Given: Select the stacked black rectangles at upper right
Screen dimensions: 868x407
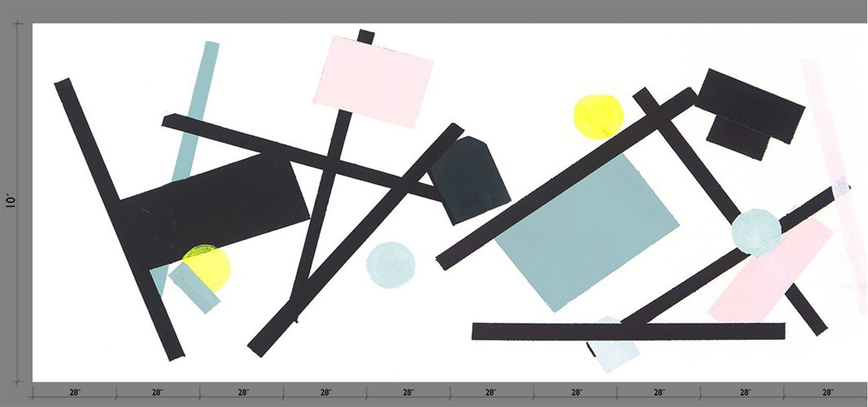Looking at the screenshot, I should click(750, 114).
